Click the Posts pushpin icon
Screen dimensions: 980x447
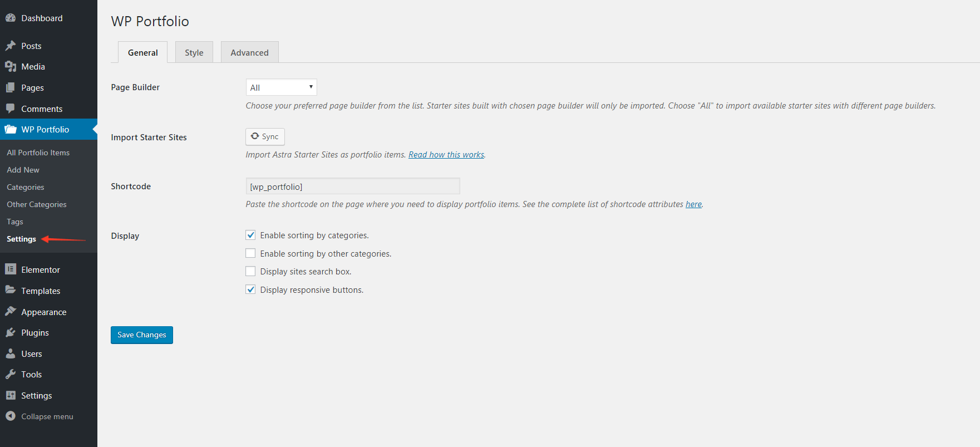coord(11,46)
